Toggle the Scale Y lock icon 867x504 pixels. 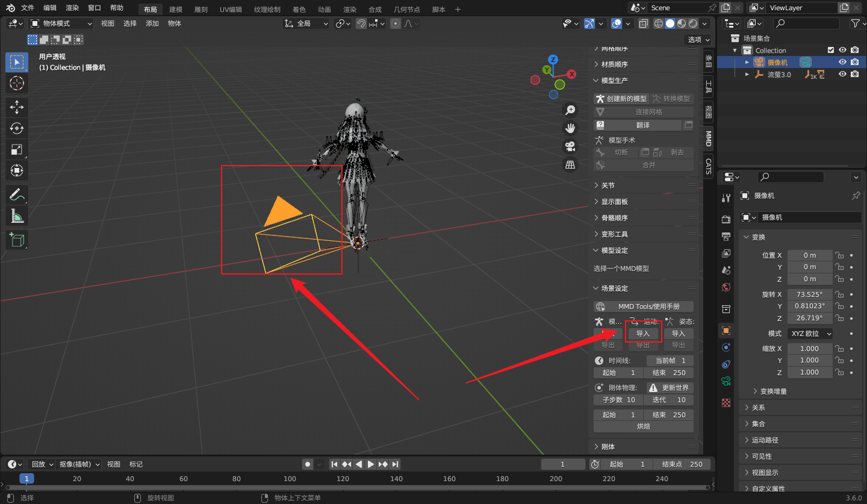click(x=840, y=360)
